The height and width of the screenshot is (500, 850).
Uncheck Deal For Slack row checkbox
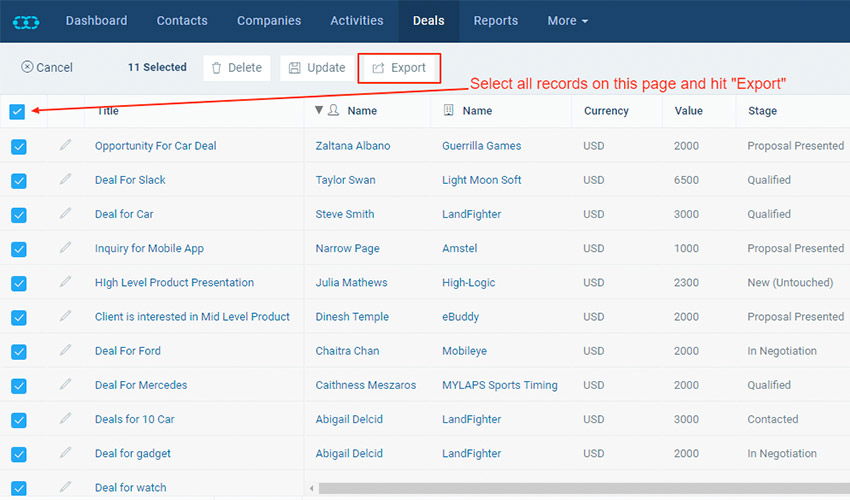point(19,181)
